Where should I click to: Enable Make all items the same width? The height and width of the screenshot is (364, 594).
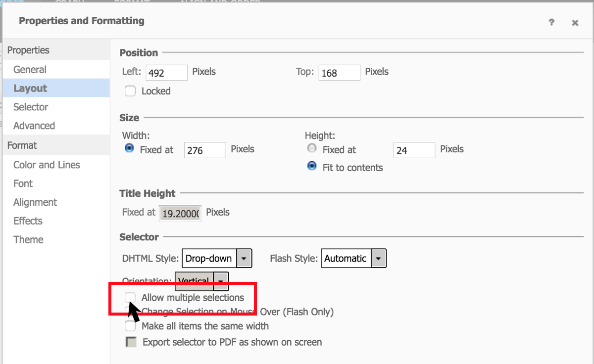click(130, 326)
